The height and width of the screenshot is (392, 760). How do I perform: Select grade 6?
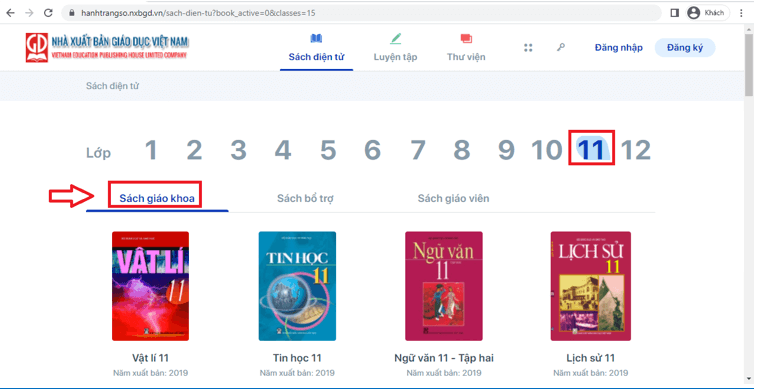tap(372, 150)
